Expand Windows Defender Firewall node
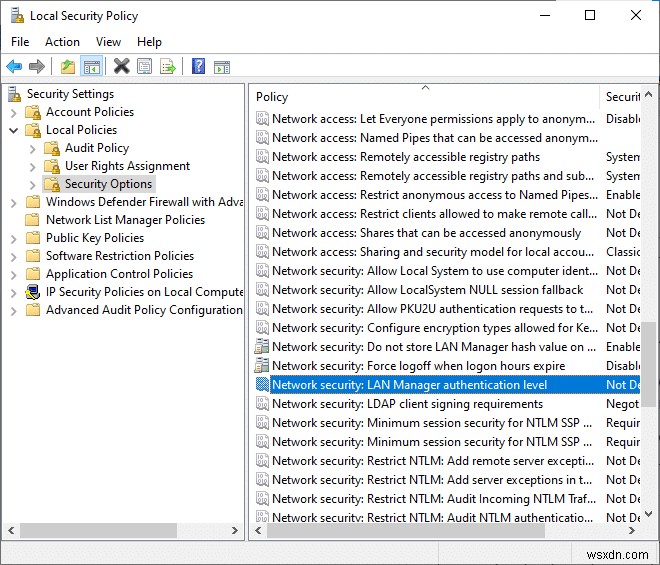Image resolution: width=660 pixels, height=565 pixels. pyautogui.click(x=13, y=203)
